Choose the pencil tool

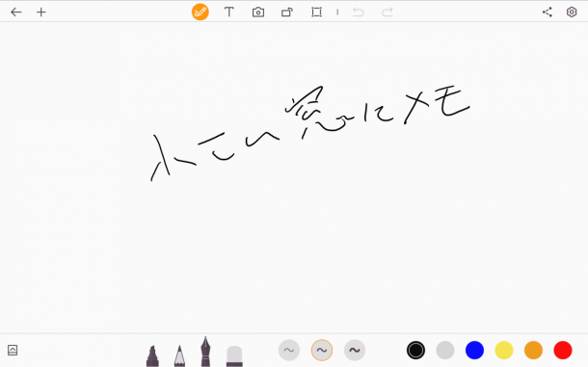click(179, 356)
